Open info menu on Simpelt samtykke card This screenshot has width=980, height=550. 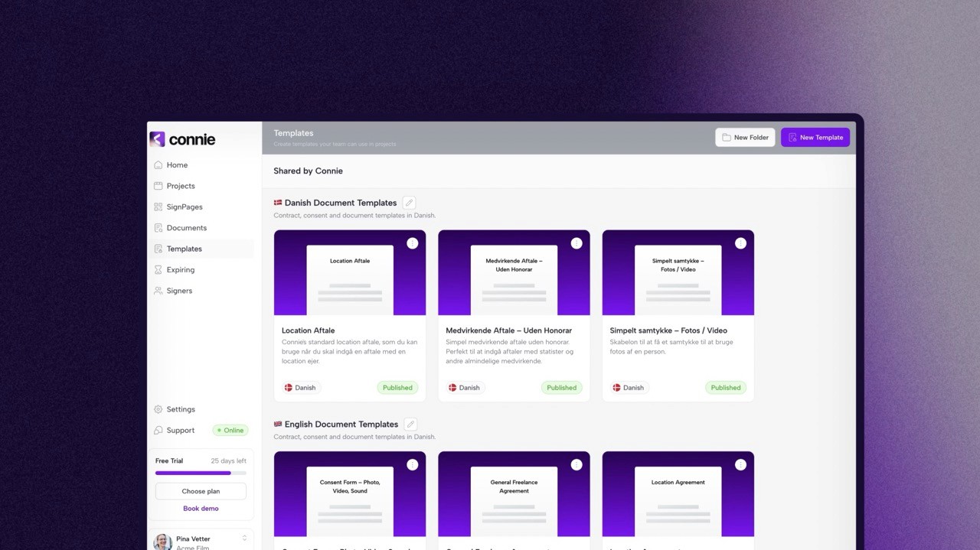(x=740, y=242)
